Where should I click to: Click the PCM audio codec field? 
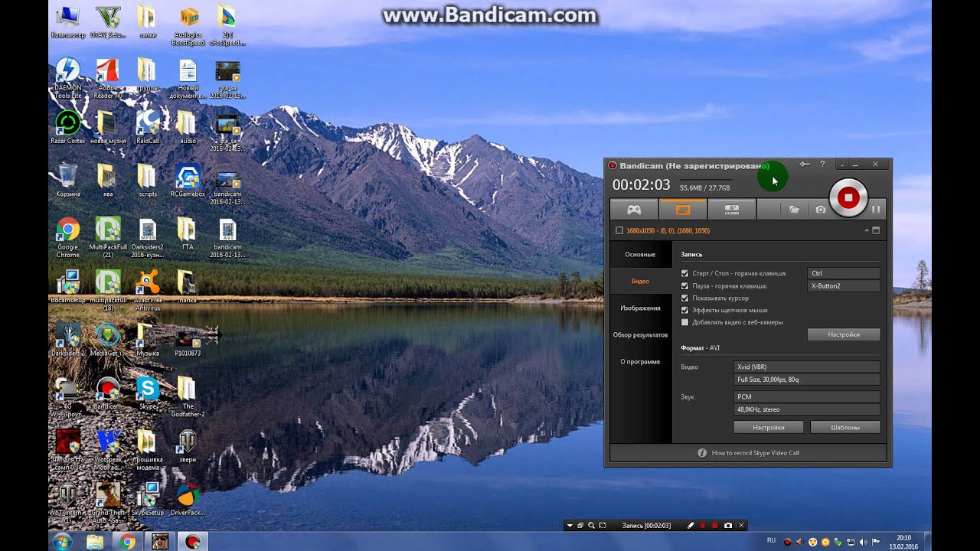pos(807,396)
